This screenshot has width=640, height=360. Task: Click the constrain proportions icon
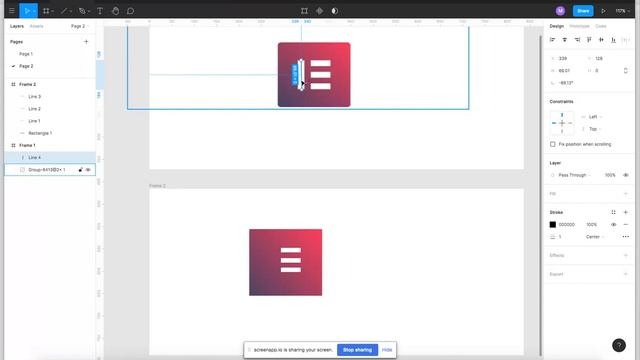pyautogui.click(x=625, y=71)
